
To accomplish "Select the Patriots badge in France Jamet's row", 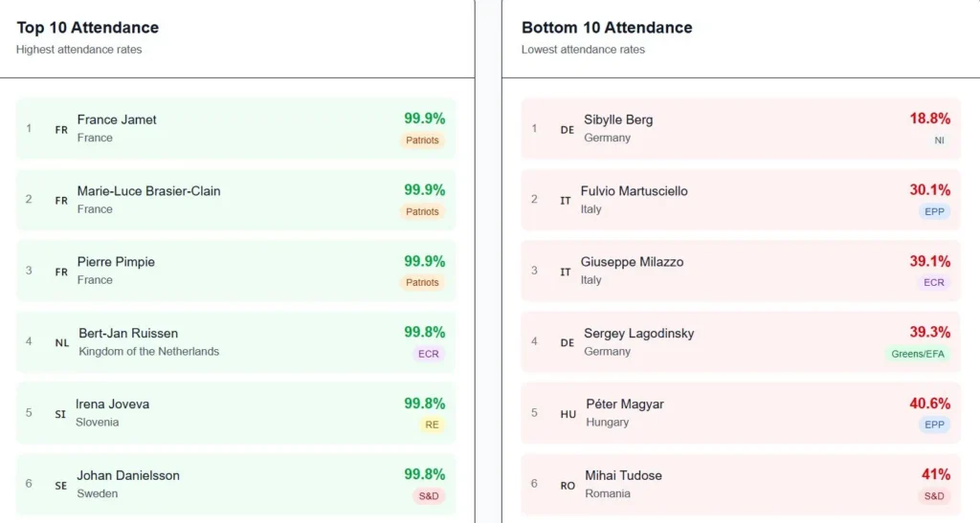I will pos(422,141).
